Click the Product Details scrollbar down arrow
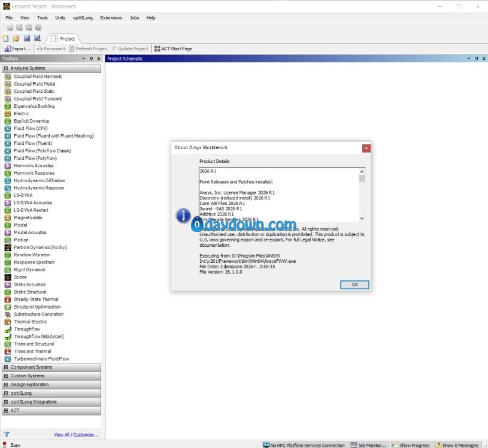 362,219
